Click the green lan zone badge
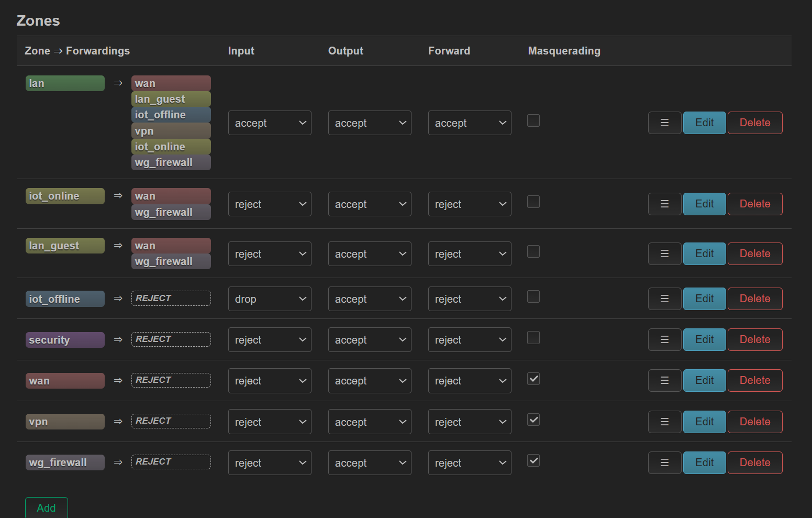812x518 pixels. [x=65, y=83]
